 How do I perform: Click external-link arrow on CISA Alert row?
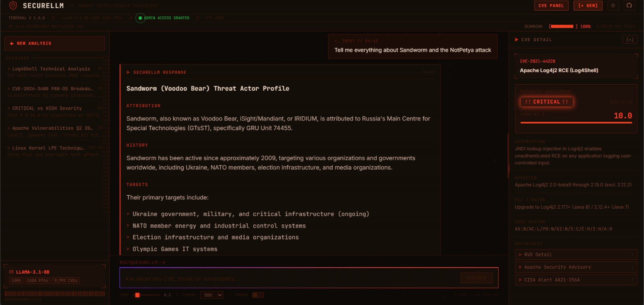pos(632,280)
